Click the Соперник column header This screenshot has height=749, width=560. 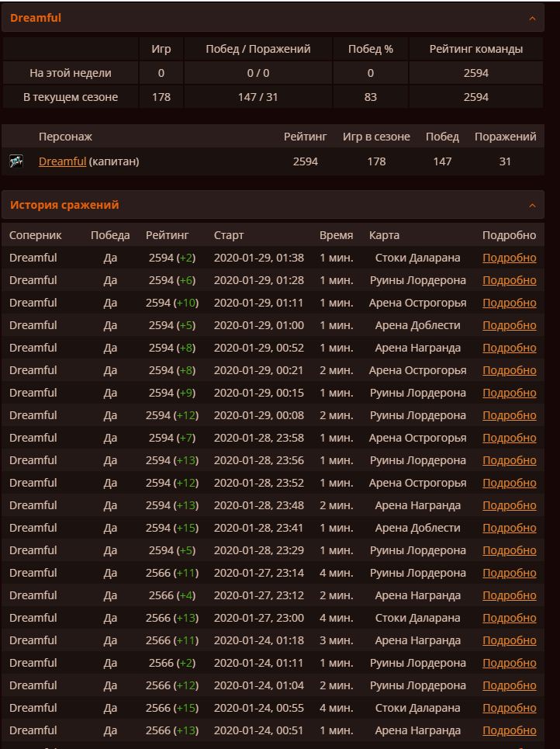click(36, 235)
